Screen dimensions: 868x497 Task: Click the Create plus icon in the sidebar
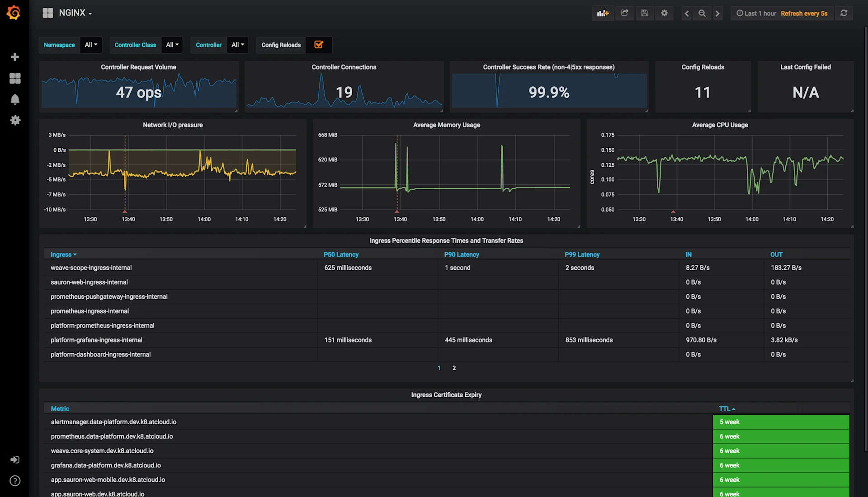click(x=15, y=57)
